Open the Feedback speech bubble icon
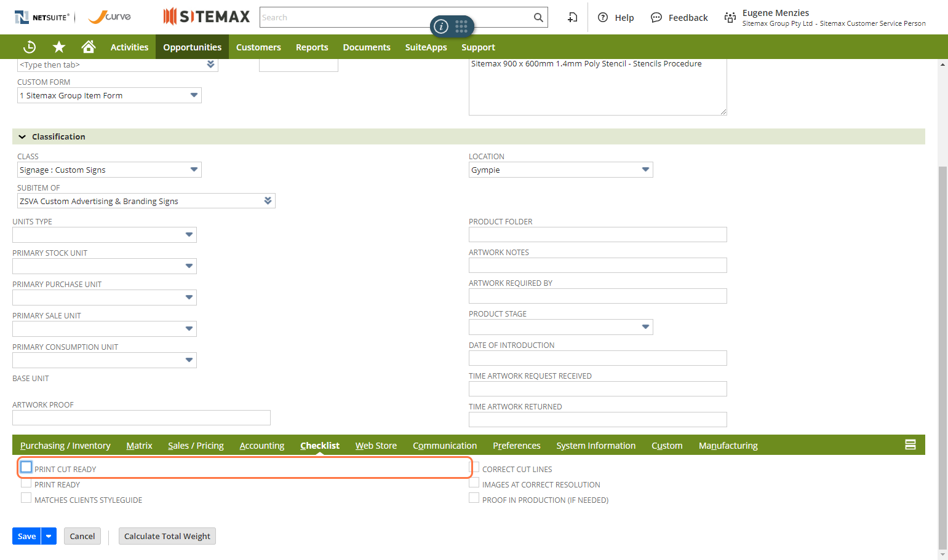Viewport: 948px width, 560px height. pyautogui.click(x=656, y=17)
